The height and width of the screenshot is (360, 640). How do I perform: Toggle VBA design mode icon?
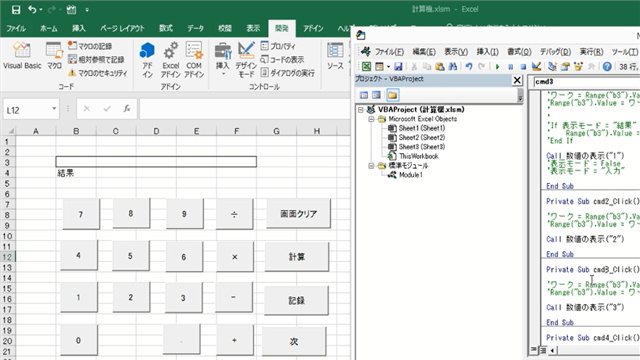[x=536, y=66]
